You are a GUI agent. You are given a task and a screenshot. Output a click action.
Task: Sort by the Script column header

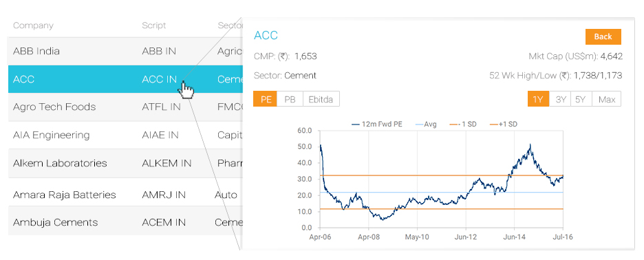[x=154, y=25]
